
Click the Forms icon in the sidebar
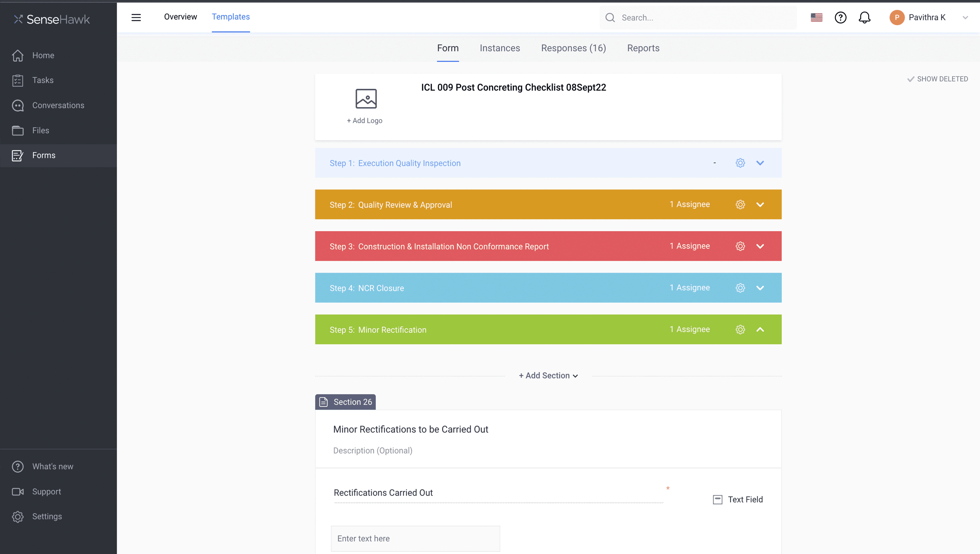(x=17, y=155)
